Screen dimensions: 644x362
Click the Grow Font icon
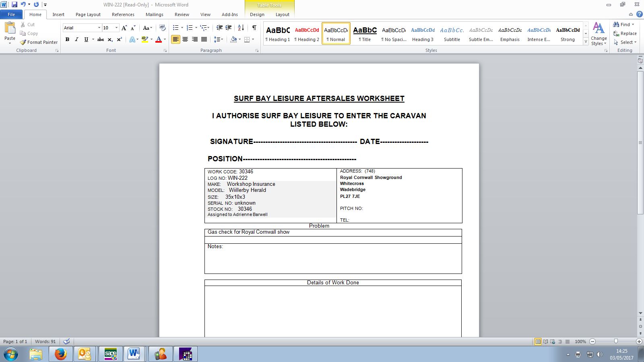coord(124,28)
